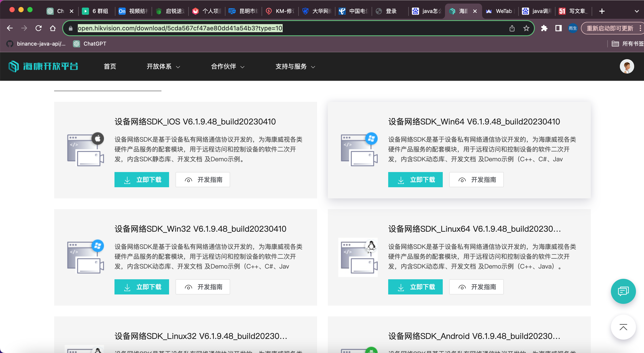Open the 设备网络SDK_Android title
The image size is (644, 353).
point(474,336)
